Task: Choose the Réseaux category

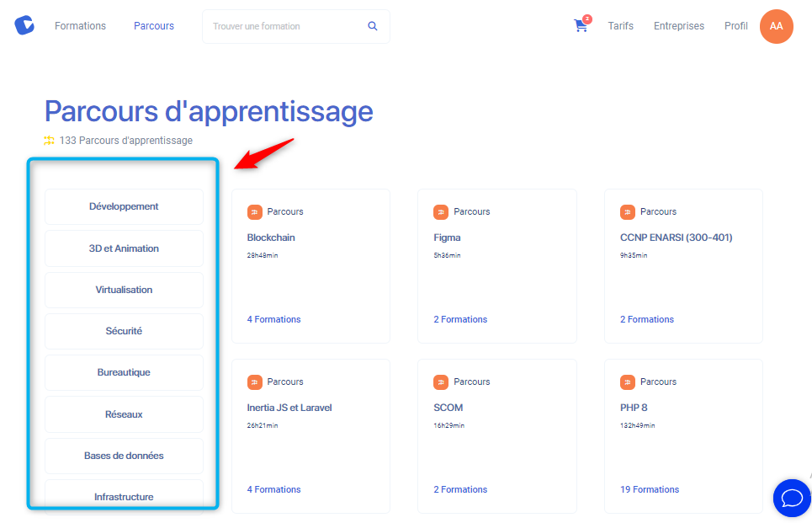Action: tap(124, 414)
